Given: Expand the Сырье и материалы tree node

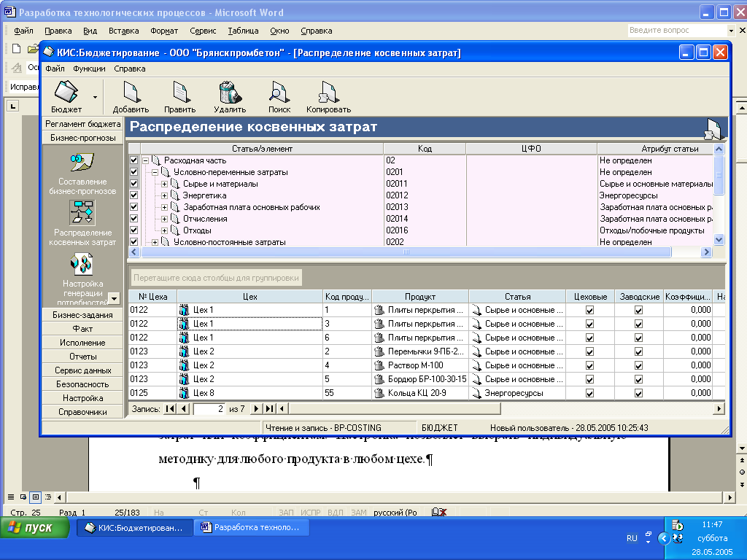Looking at the screenshot, I should [x=165, y=184].
